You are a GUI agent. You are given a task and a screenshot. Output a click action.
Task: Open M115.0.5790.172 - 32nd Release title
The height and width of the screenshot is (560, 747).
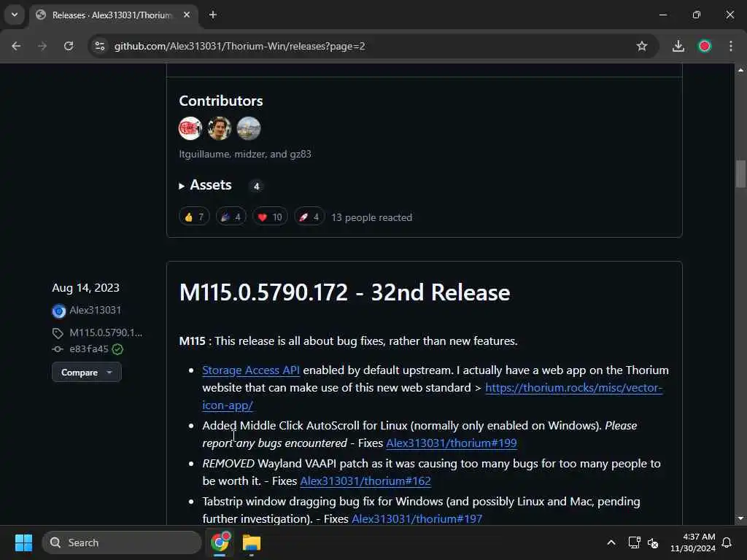(x=344, y=292)
